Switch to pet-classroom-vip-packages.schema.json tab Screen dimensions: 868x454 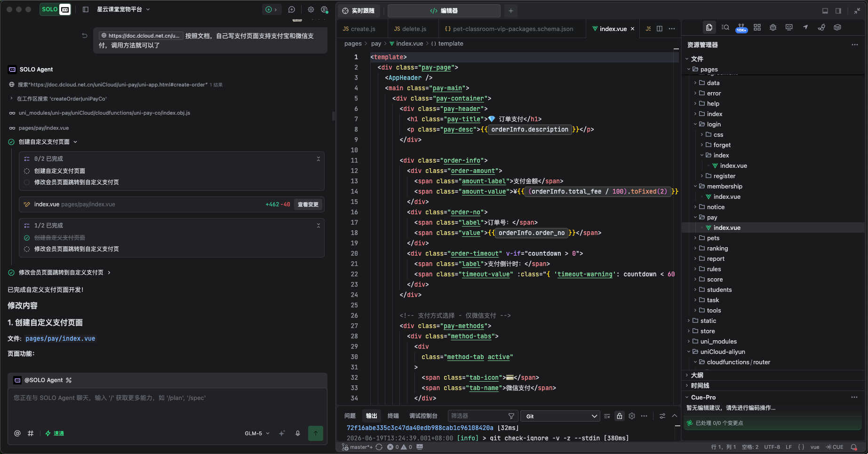coord(509,29)
